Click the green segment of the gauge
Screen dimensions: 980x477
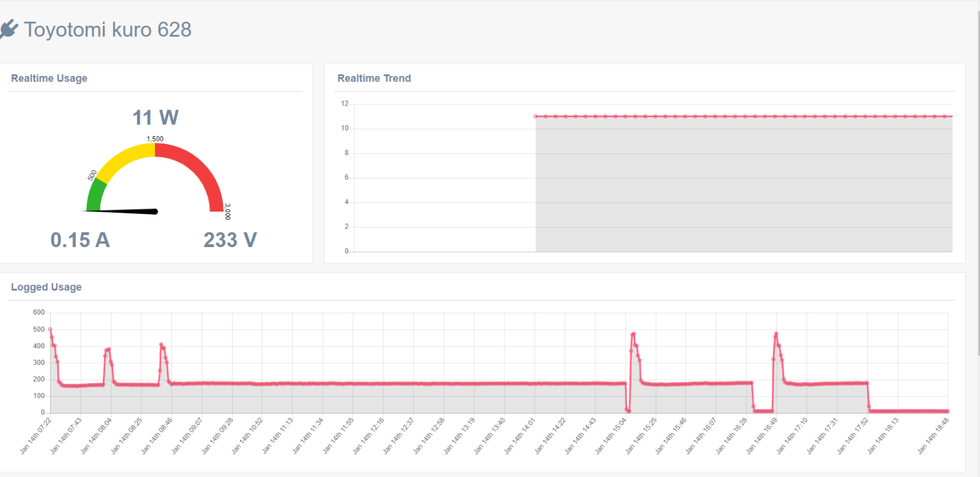(x=96, y=196)
